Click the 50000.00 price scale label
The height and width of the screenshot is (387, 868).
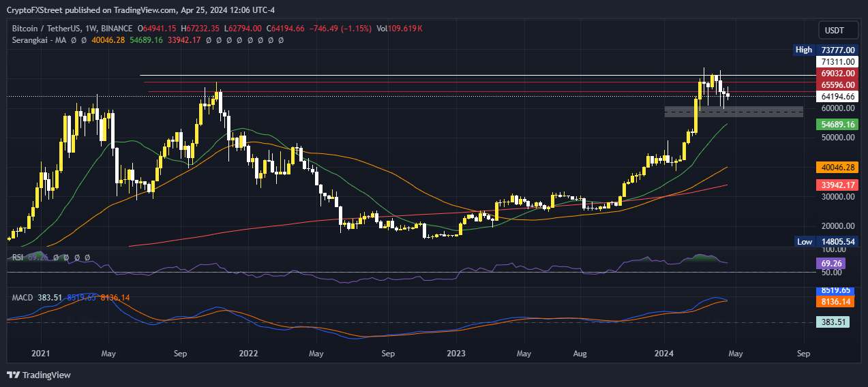838,138
